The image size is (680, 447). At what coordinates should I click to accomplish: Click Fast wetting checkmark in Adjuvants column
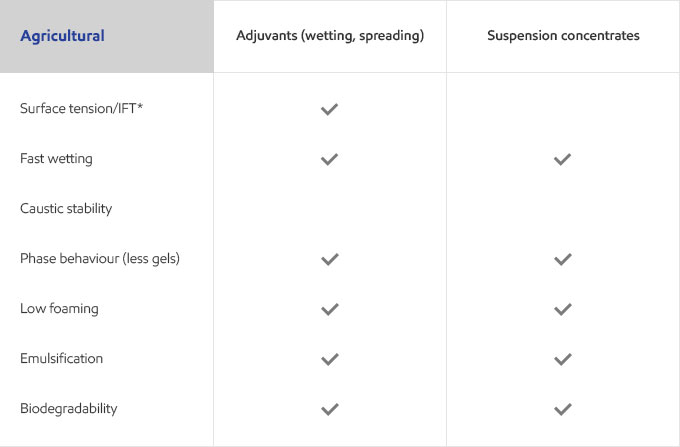[329, 159]
